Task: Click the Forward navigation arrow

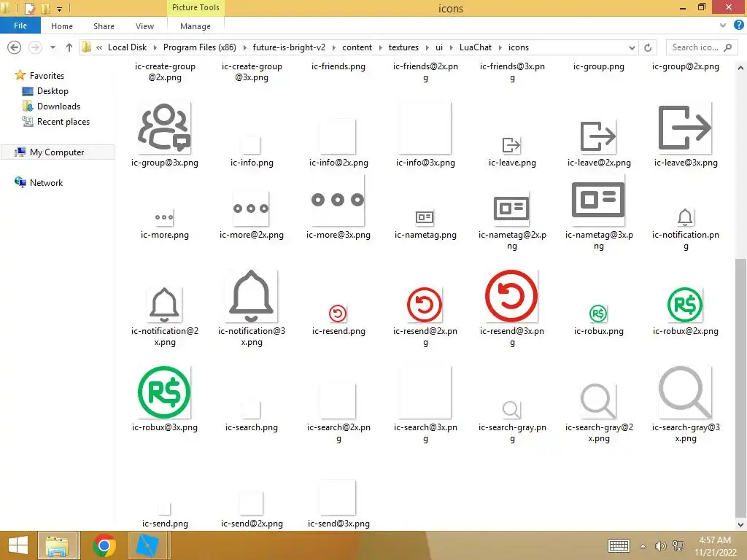Action: click(35, 47)
